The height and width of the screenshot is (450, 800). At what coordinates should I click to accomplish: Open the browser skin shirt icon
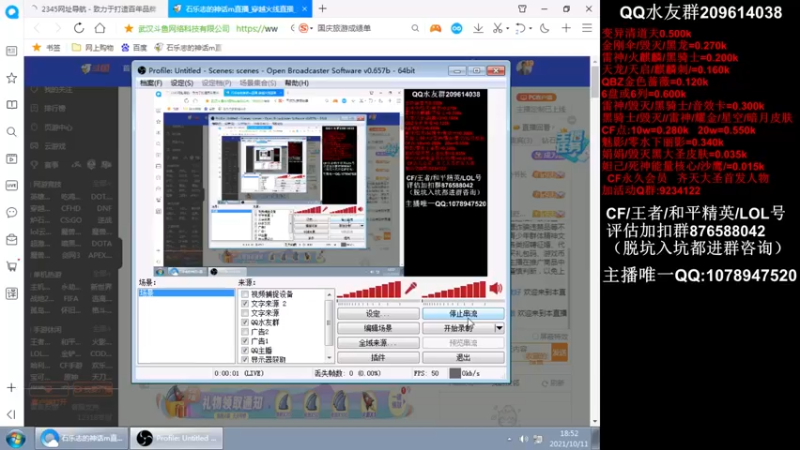point(522,9)
